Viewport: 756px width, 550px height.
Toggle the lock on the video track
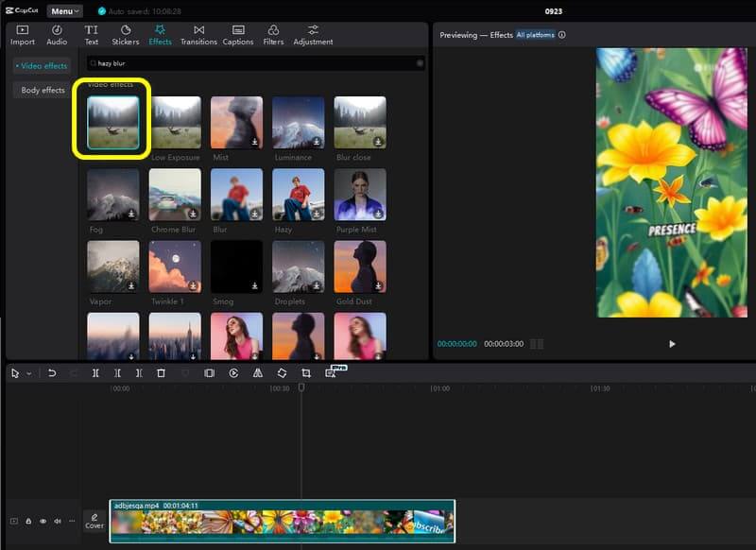coord(28,521)
